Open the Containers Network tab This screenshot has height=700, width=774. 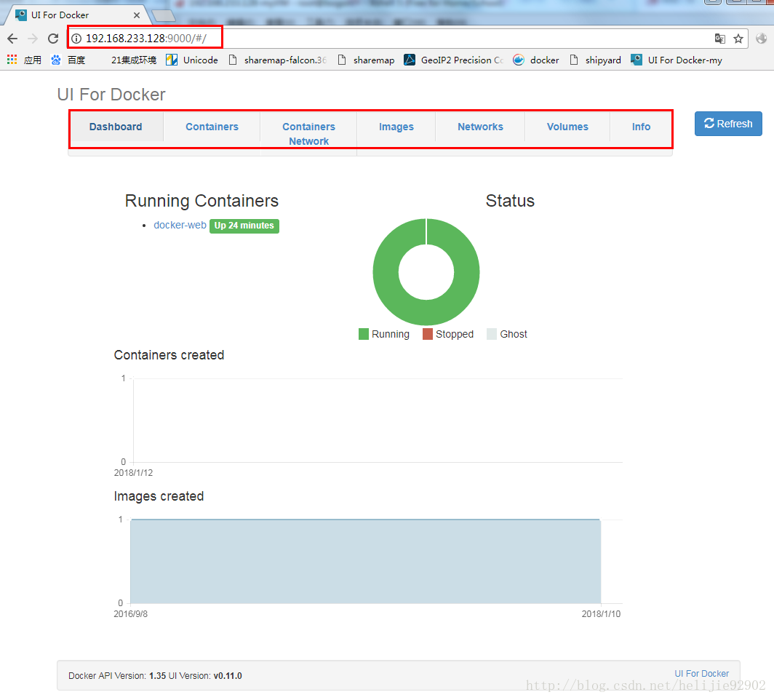pyautogui.click(x=308, y=134)
